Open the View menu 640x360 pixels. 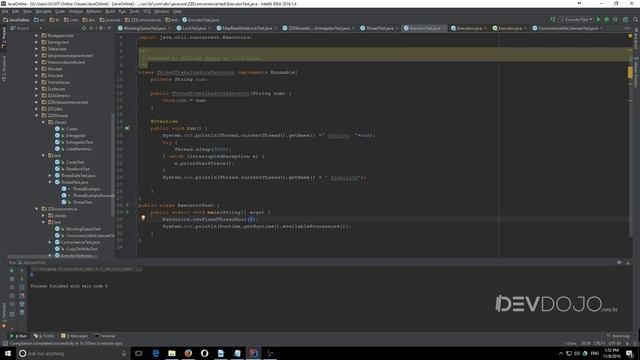click(x=27, y=11)
